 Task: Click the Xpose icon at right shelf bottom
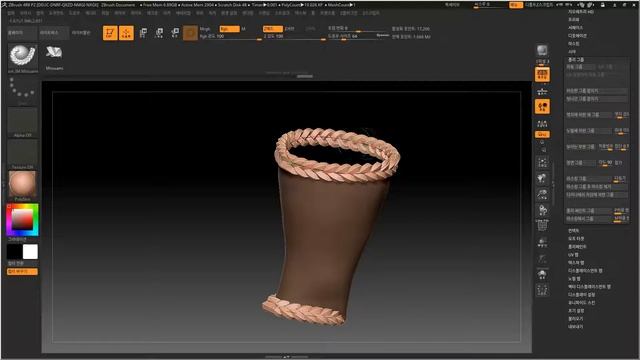(542, 290)
